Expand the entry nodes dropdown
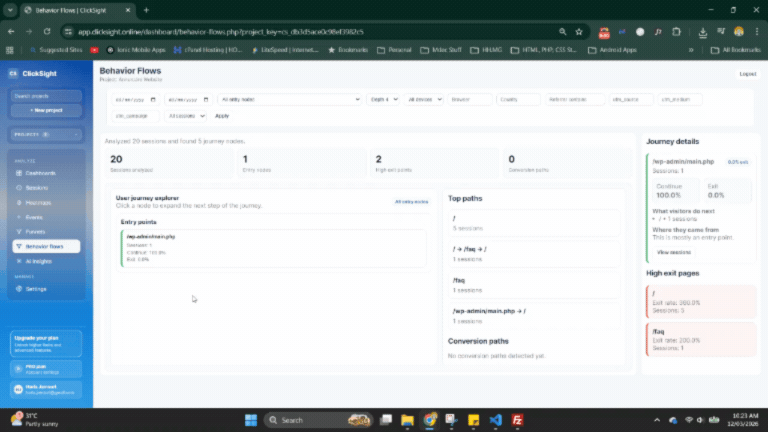768x432 pixels. (x=289, y=100)
